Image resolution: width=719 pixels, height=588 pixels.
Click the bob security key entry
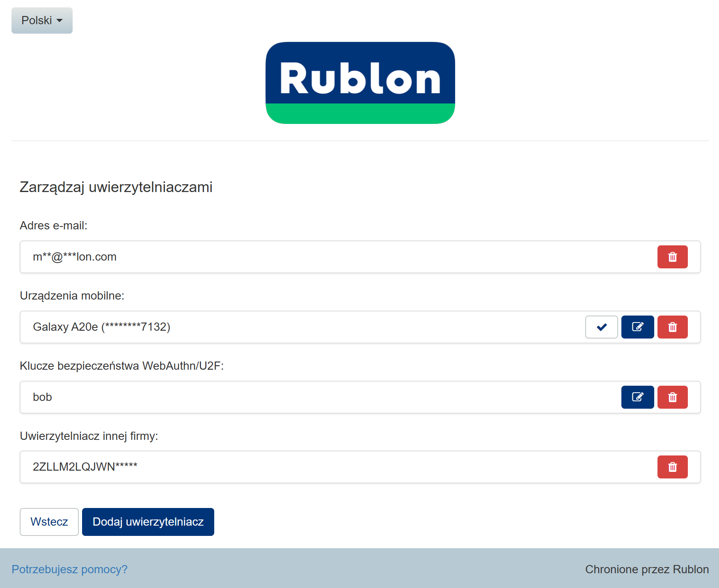click(42, 397)
